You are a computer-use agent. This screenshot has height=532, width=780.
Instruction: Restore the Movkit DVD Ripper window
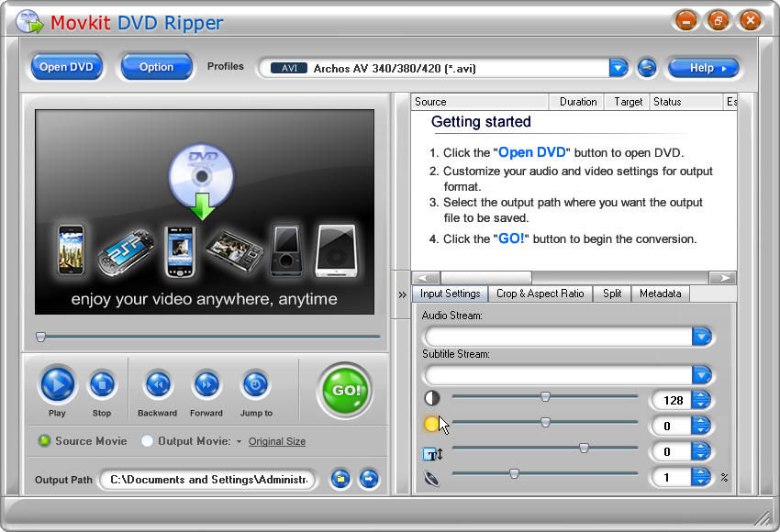point(718,21)
